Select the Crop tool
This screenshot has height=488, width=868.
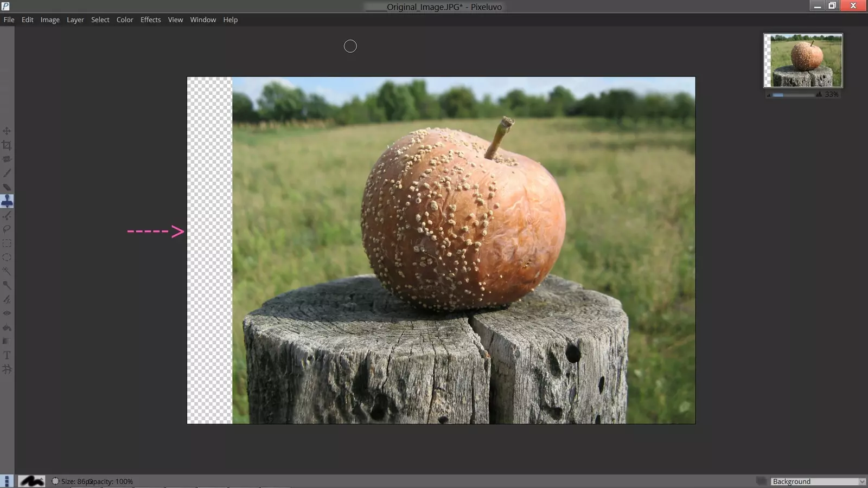pos(7,145)
